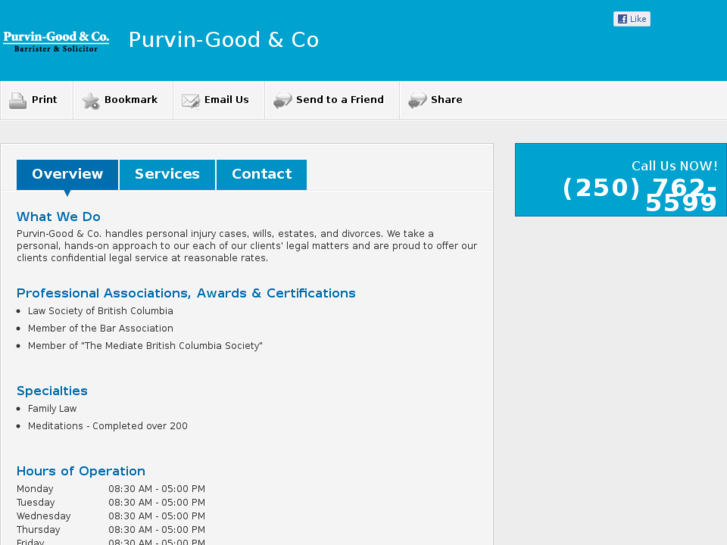The width and height of the screenshot is (727, 545).
Task: Click the Purvin-Good & Co. logo image
Action: 56,41
